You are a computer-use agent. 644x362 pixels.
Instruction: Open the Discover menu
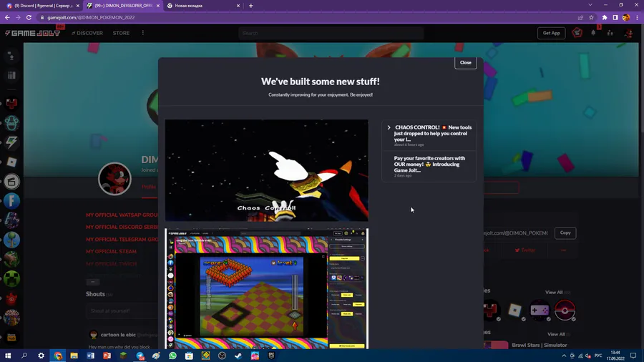pos(87,33)
